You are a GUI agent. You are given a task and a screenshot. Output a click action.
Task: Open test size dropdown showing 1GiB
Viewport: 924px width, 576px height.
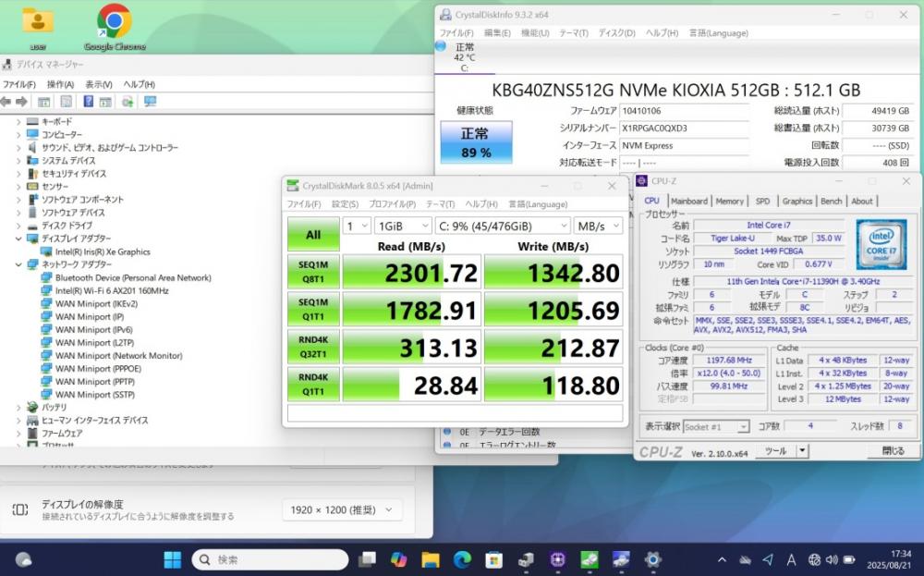pyautogui.click(x=403, y=226)
